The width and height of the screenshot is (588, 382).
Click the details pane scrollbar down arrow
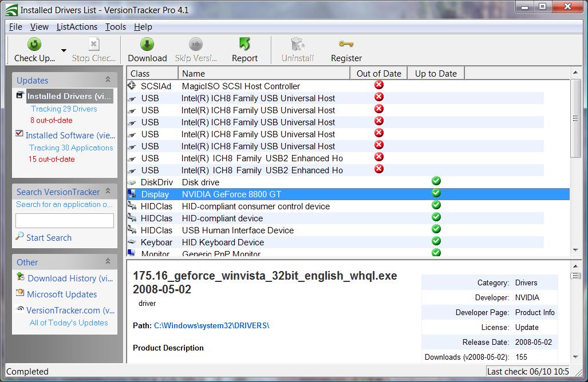(x=575, y=357)
